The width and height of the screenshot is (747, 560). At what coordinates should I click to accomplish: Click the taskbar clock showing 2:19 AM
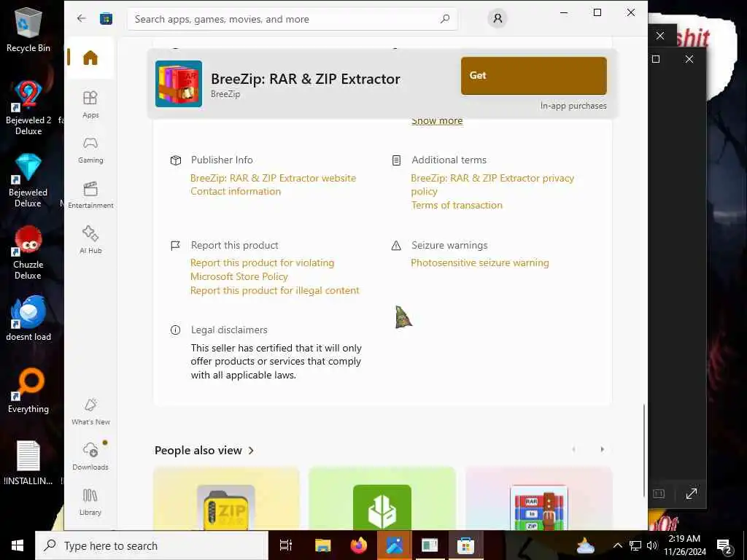coord(684,545)
